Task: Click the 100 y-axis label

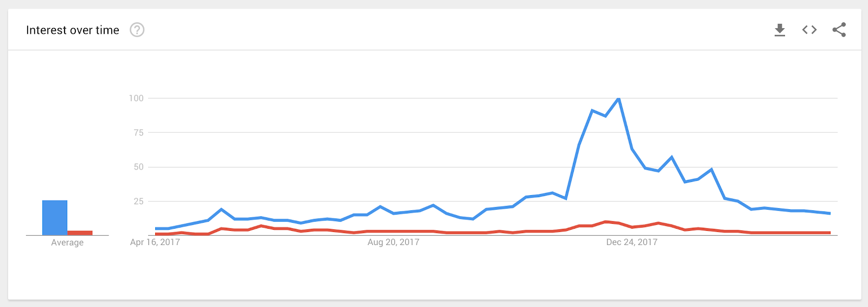Action: pyautogui.click(x=136, y=98)
